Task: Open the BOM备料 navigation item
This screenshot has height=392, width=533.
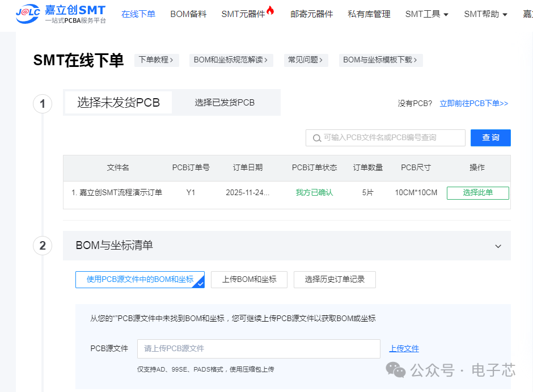Action: click(188, 14)
